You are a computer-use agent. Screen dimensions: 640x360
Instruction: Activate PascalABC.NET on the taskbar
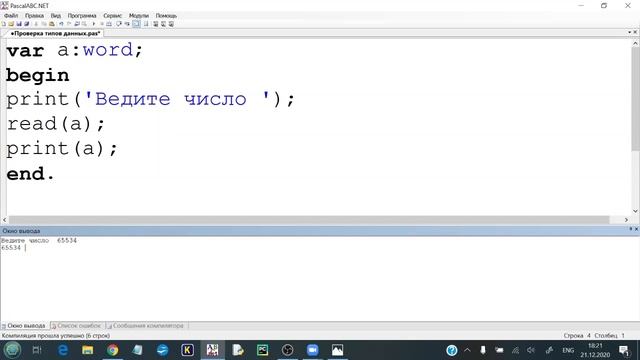212,350
